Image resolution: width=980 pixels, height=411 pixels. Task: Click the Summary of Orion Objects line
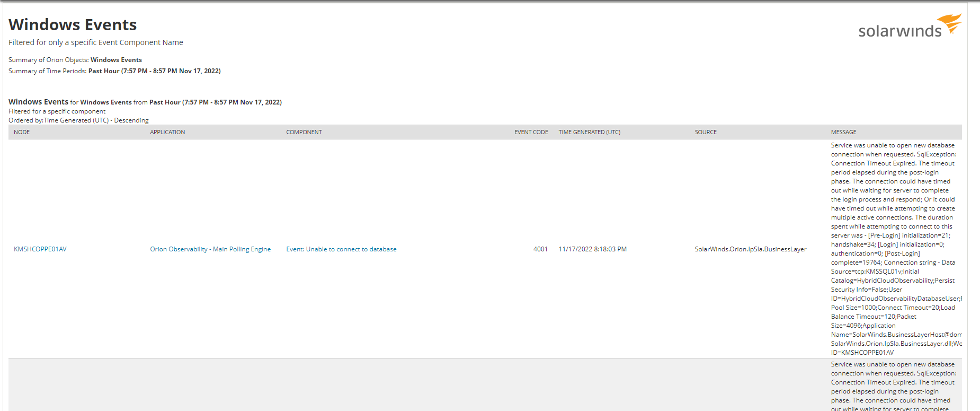(75, 60)
